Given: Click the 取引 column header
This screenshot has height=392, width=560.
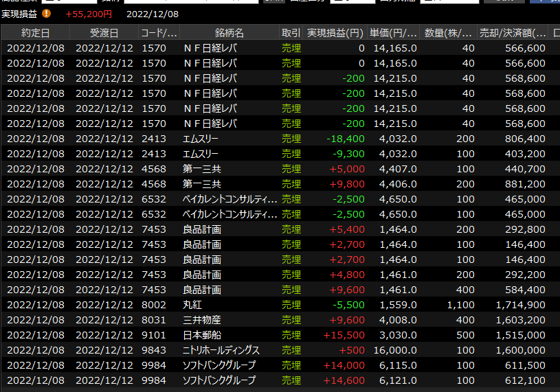Looking at the screenshot, I should tap(291, 33).
